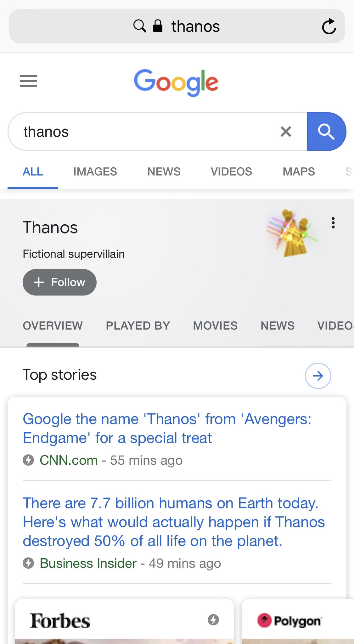The height and width of the screenshot is (644, 354).
Task: Open the Polygon story card
Action: (297, 621)
